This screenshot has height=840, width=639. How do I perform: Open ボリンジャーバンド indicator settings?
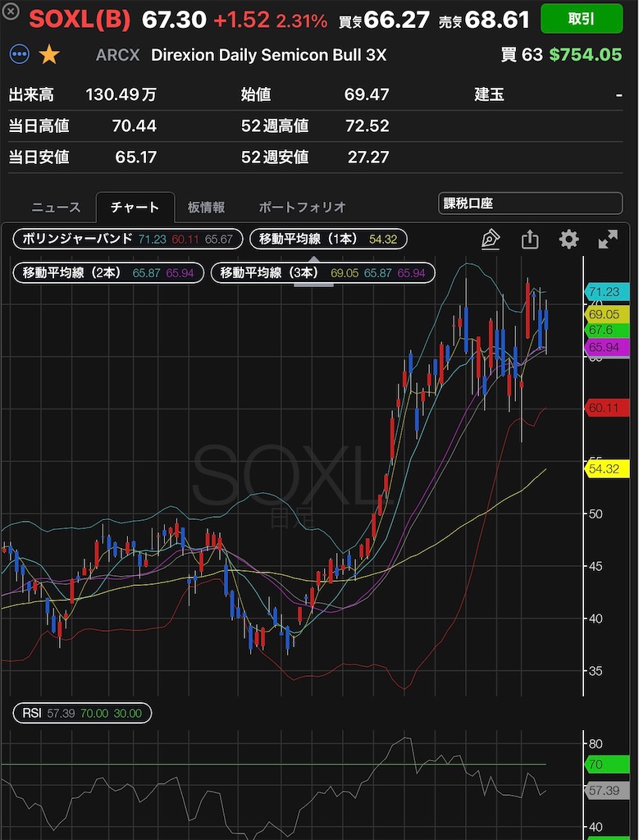127,239
